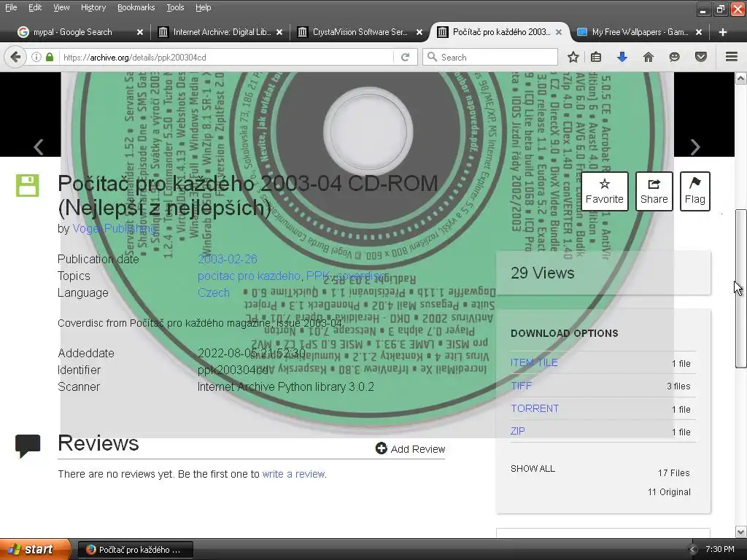The image size is (747, 560).
Task: Click the Favorite button
Action: [x=605, y=192]
